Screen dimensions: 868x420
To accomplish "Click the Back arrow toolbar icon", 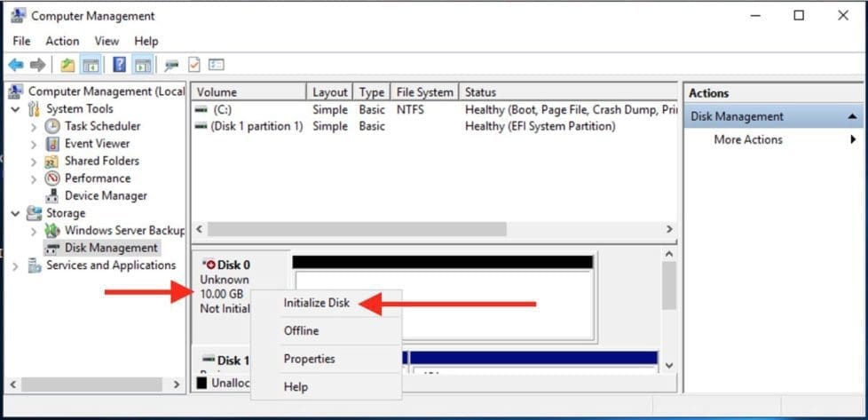I will tap(15, 65).
